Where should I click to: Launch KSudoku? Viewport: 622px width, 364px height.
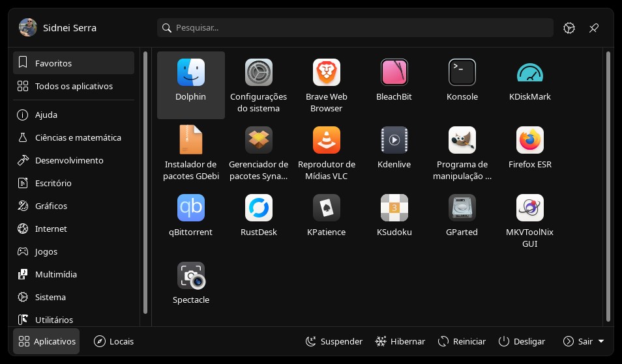[394, 221]
